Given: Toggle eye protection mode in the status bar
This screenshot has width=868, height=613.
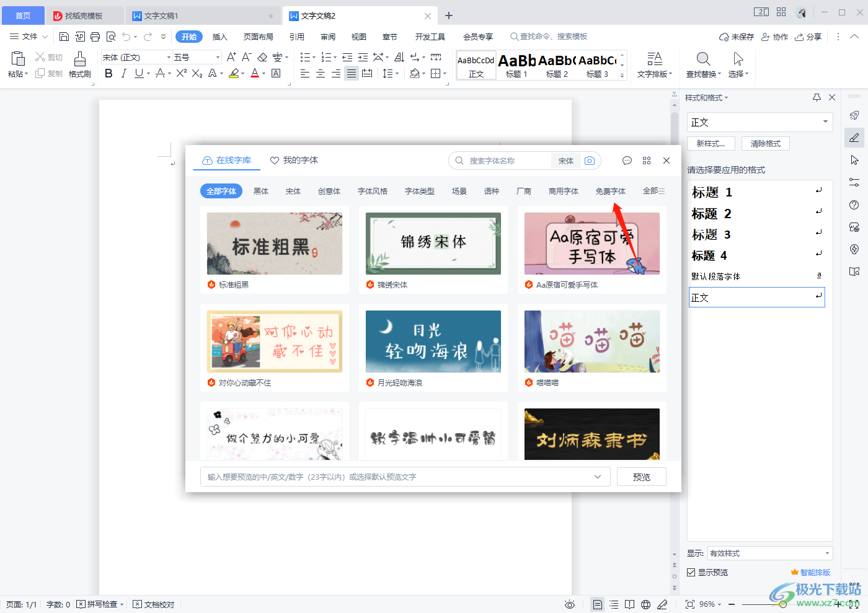Looking at the screenshot, I should point(570,604).
